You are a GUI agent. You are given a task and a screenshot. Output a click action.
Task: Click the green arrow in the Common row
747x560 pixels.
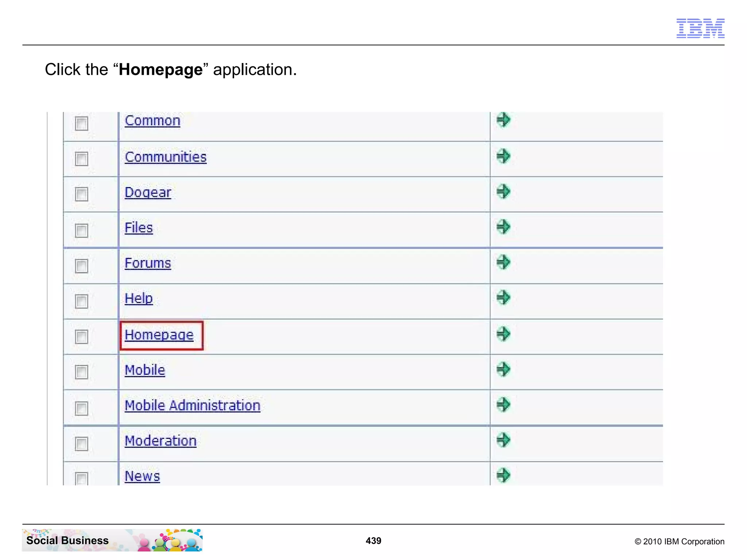503,119
